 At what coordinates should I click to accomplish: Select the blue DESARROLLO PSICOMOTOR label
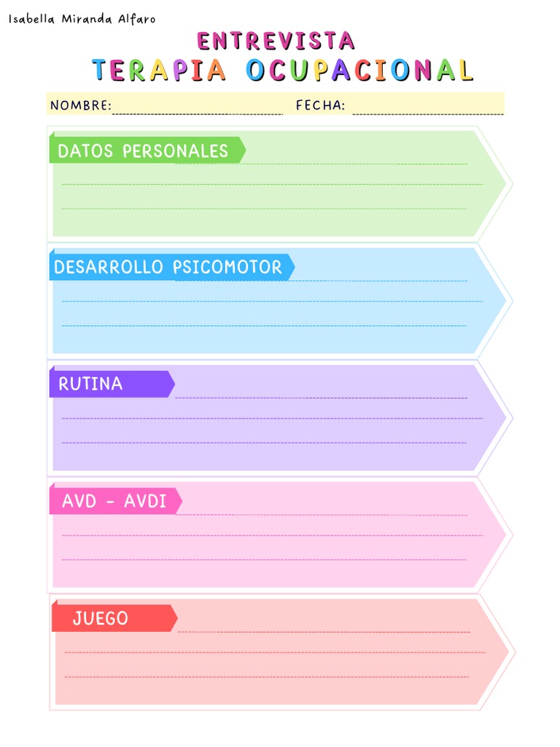tap(168, 267)
